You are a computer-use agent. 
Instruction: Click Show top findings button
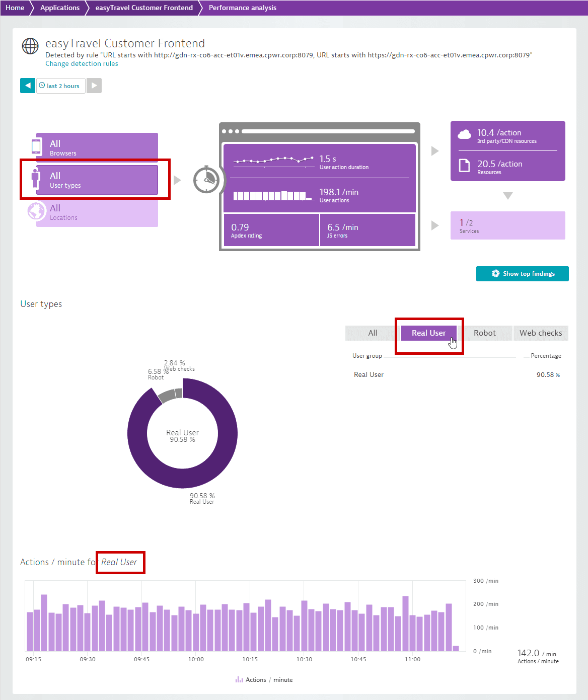coord(523,274)
